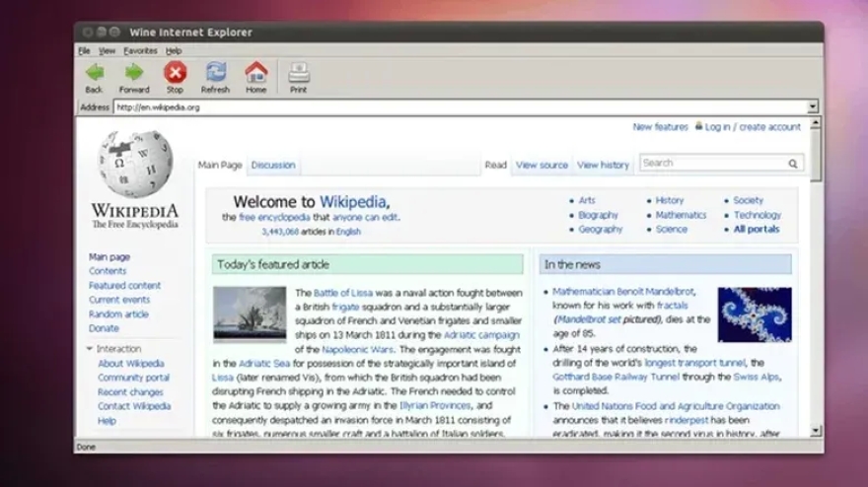Click the Random article sidebar link

118,314
